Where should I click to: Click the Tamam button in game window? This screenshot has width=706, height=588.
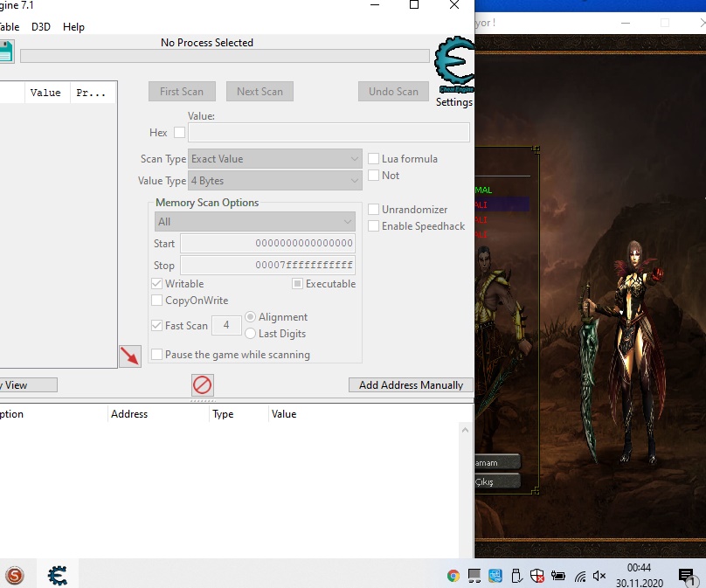coord(497,462)
